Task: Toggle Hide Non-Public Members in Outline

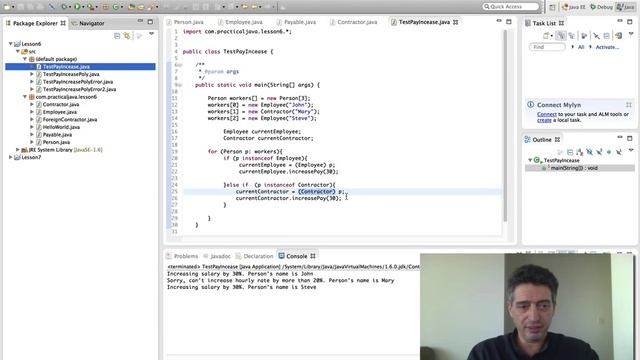Action: [x=609, y=152]
